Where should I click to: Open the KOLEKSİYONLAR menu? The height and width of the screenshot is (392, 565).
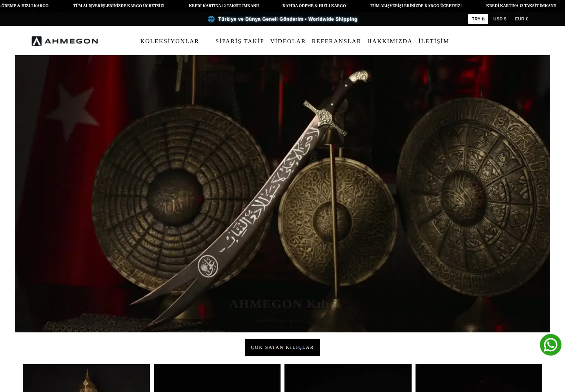169,41
